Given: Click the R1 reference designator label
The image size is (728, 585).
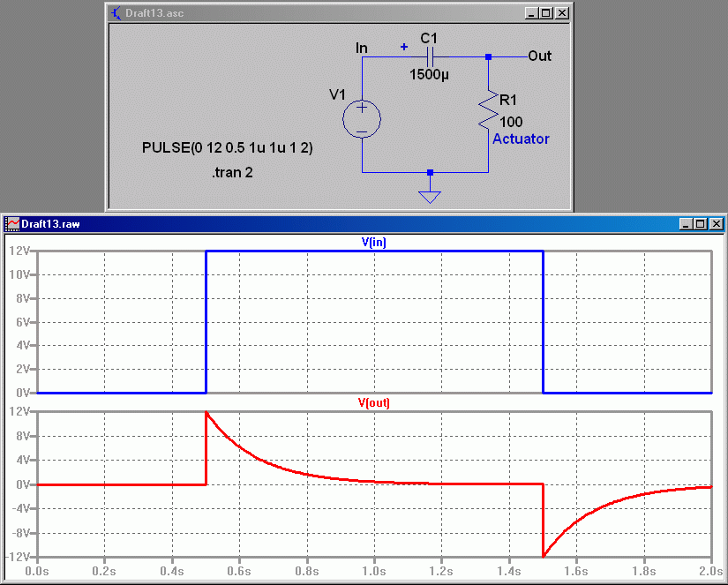Looking at the screenshot, I should [x=508, y=100].
